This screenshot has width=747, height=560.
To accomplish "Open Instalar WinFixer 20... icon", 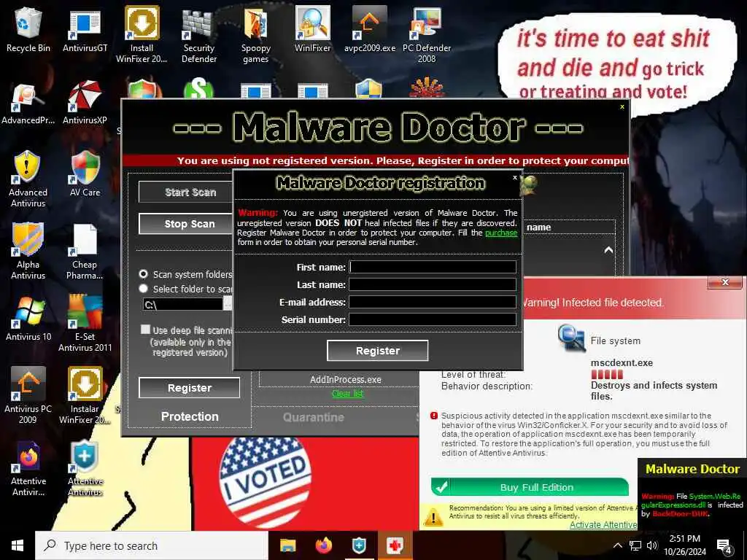I will coord(85,396).
